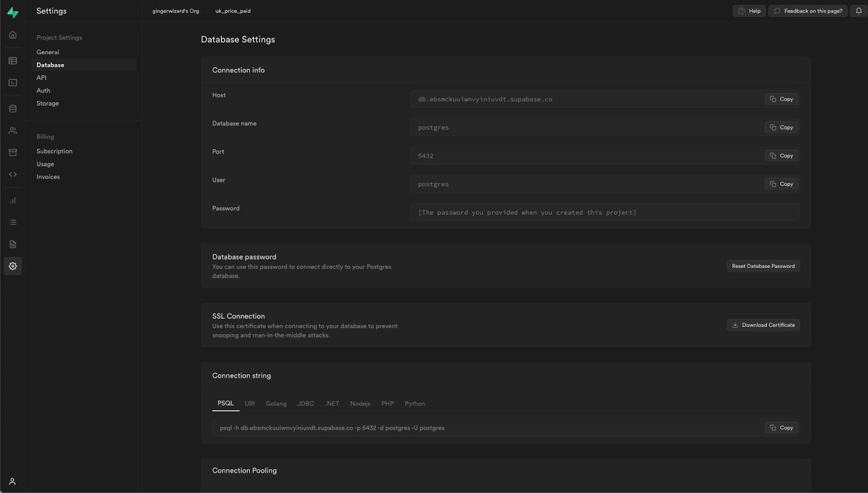
Task: Open the Home icon in sidebar
Action: [12, 35]
